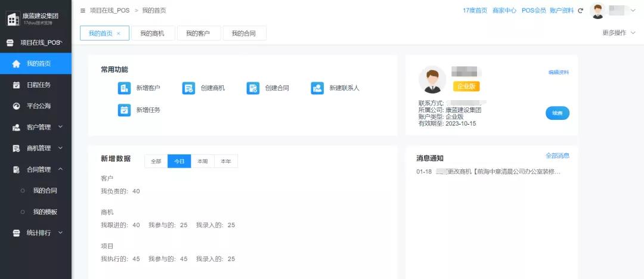Open the 商家中心 link
This screenshot has height=279, width=644.
[504, 11]
